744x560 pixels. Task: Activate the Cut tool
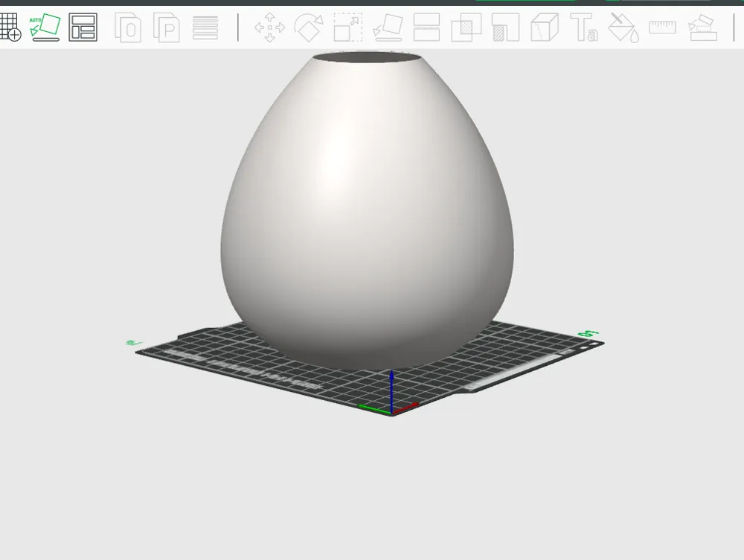point(426,28)
